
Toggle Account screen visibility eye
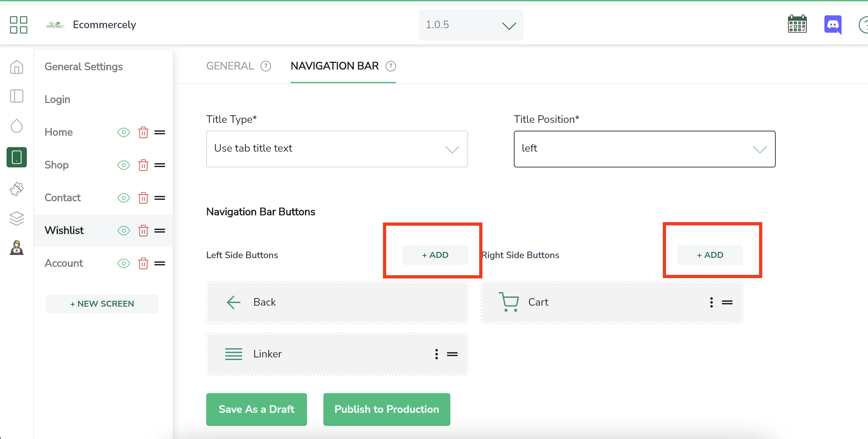[123, 263]
